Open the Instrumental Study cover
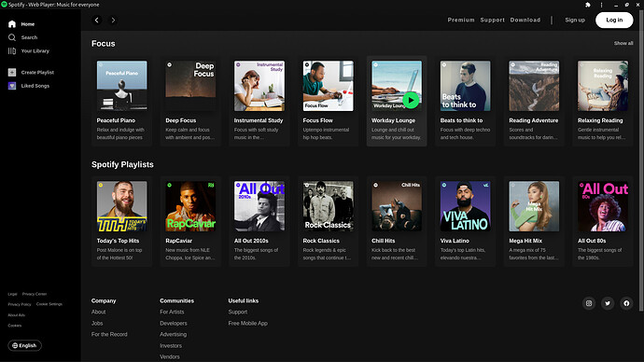This screenshot has height=362, width=644. coord(259,86)
